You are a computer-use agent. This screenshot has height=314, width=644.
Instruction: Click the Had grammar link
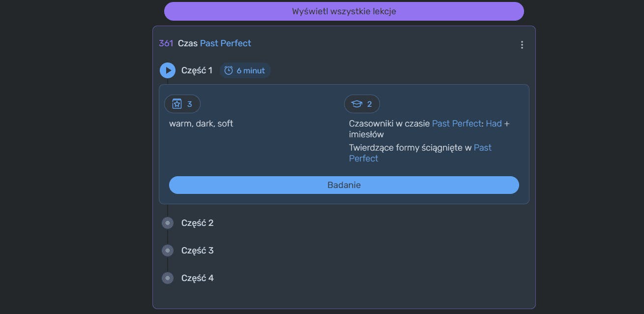(x=494, y=124)
